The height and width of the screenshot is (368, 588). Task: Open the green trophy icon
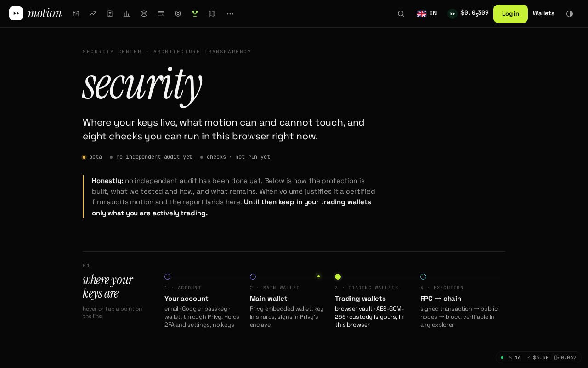pyautogui.click(x=195, y=14)
